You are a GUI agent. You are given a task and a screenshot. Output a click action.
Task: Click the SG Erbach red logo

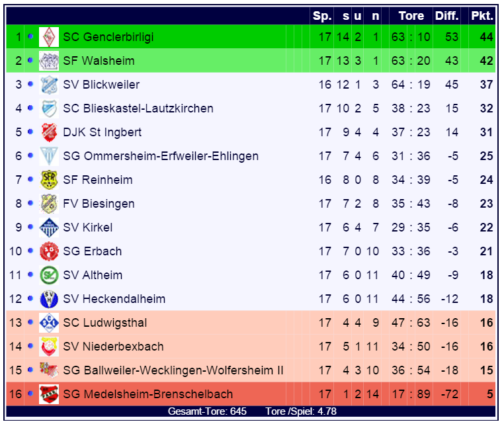click(49, 251)
